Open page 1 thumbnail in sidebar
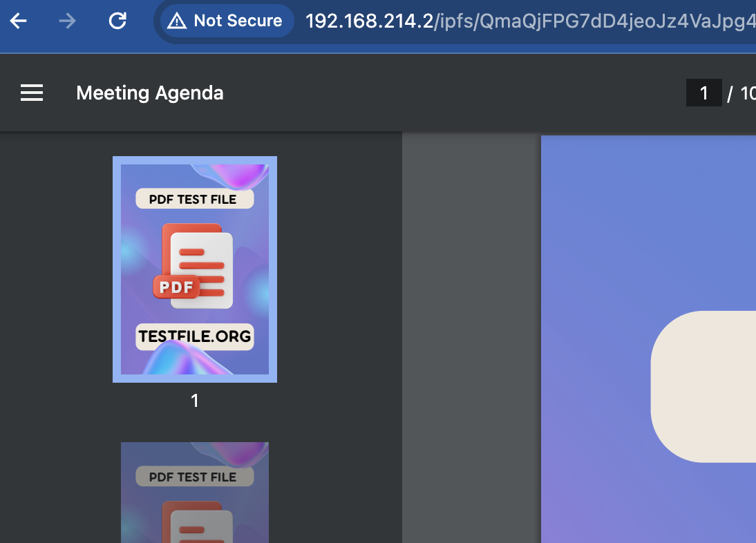Viewport: 756px width, 543px height. (x=195, y=269)
